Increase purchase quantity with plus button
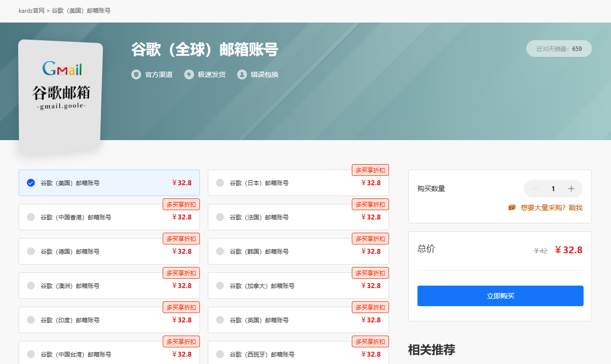Image resolution: width=611 pixels, height=364 pixels. click(571, 189)
